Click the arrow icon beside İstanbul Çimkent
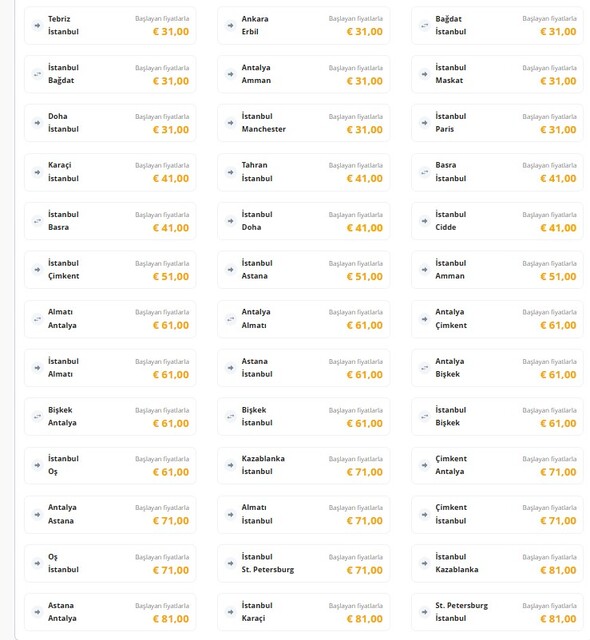This screenshot has height=640, width=590. [37, 269]
